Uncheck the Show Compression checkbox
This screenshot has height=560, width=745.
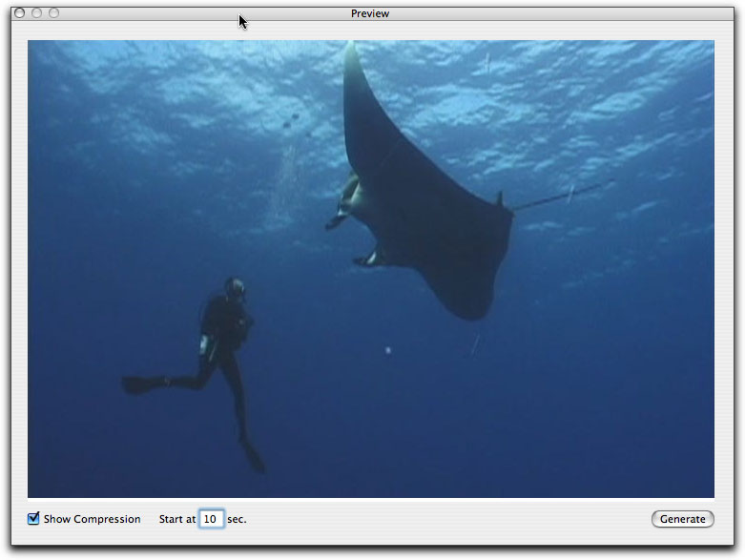[x=33, y=518]
